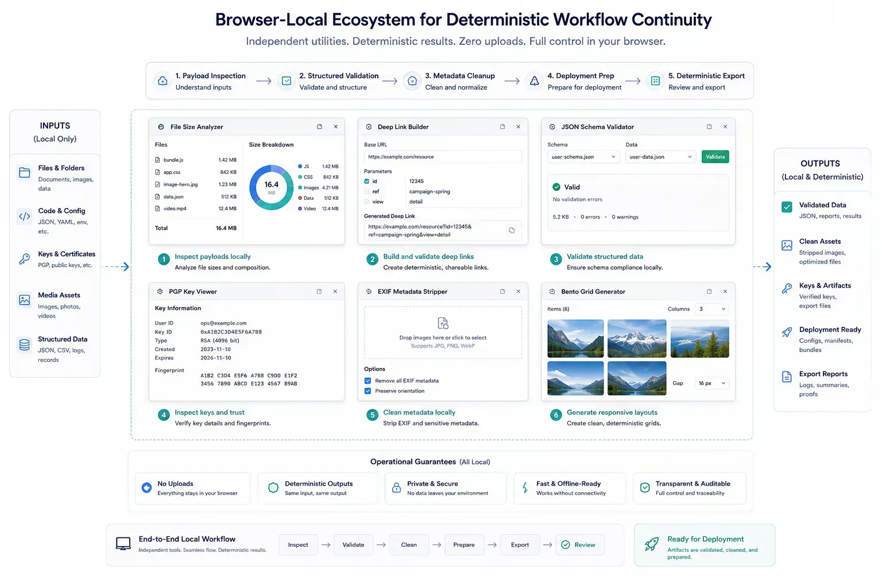This screenshot has height=588, width=882.
Task: Click the Payload Inspection step icon
Action: 163,81
